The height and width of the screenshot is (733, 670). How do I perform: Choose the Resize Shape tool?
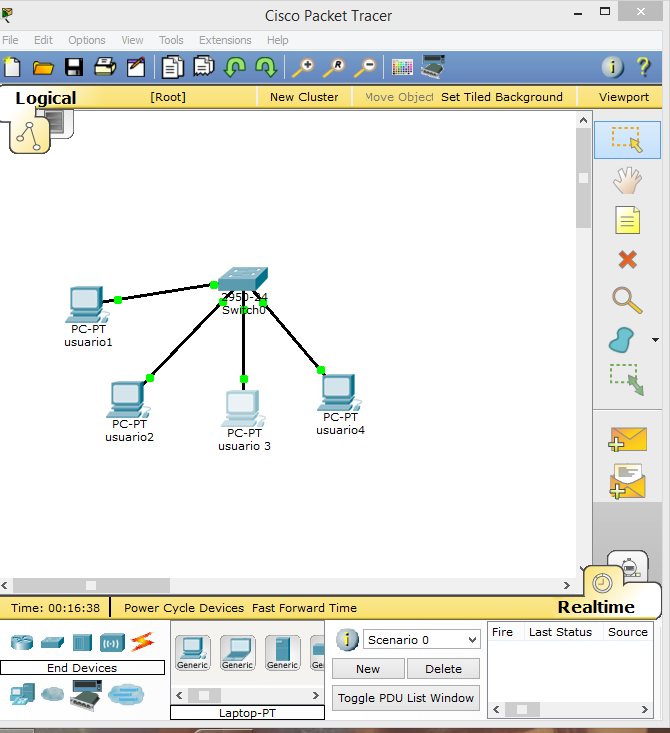[x=627, y=380]
